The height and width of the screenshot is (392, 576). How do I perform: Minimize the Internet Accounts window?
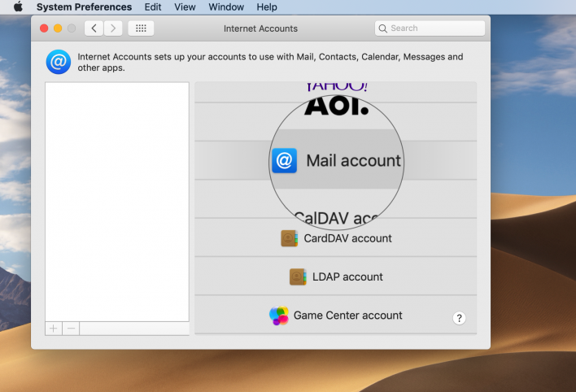pos(58,28)
